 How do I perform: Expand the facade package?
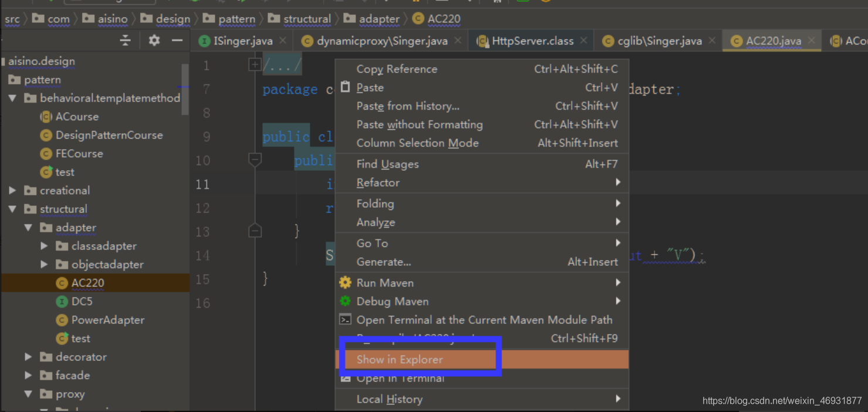click(x=28, y=376)
